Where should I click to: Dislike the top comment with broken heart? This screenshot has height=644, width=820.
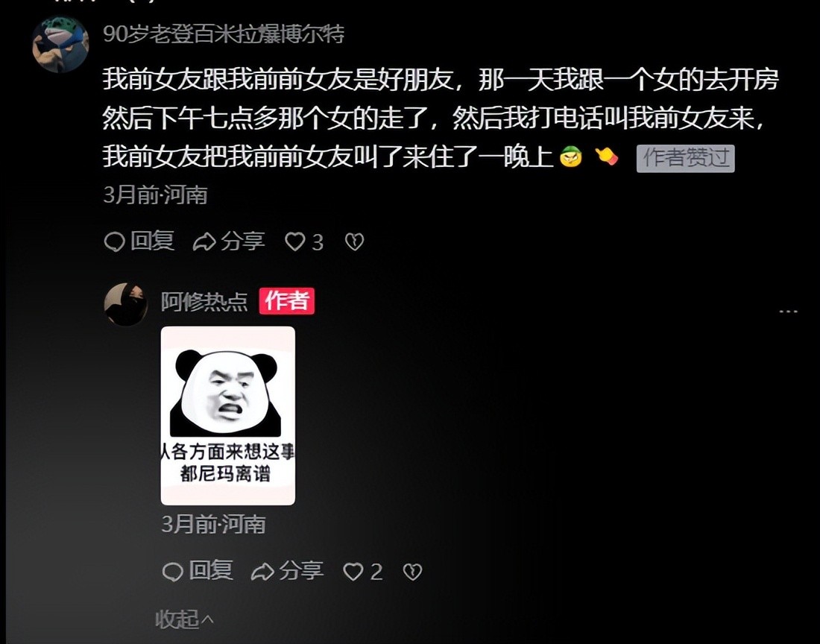[x=355, y=242]
